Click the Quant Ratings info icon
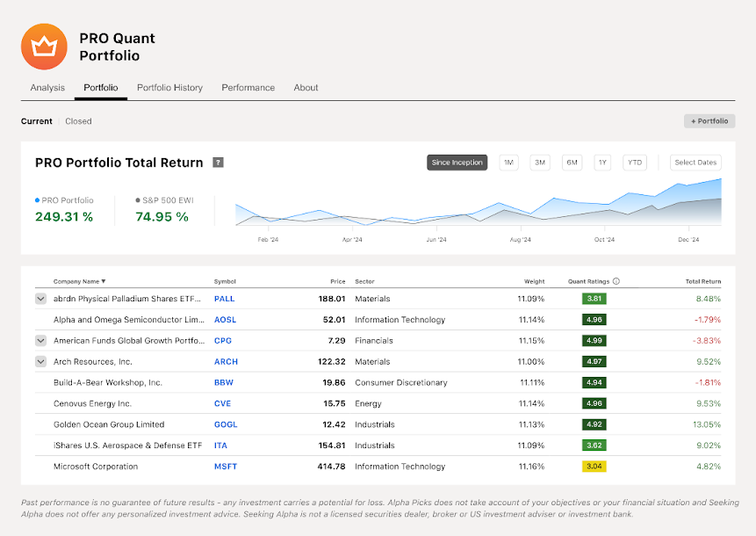 coord(616,281)
